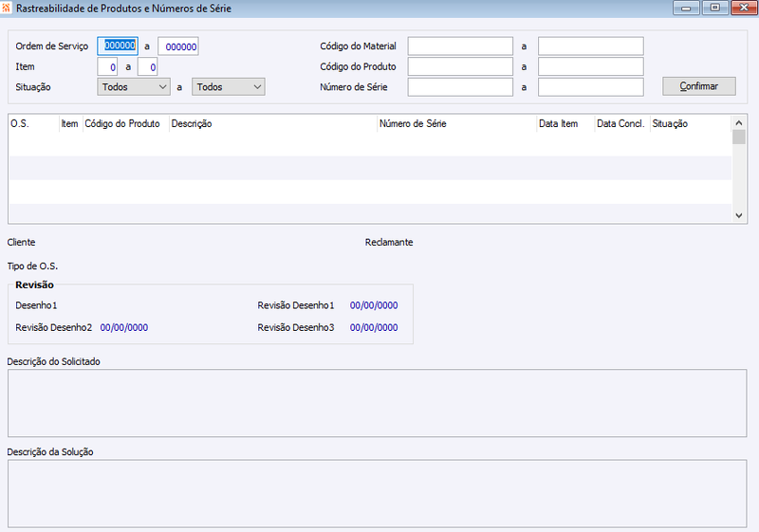Click the Situação column header
The height and width of the screenshot is (532, 759).
(691, 124)
